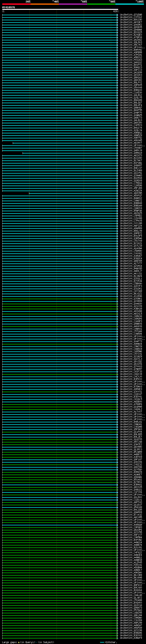This screenshot has width=146, height=644.
Task: Click the green ~80% identity color bar
Action: click(101, 4)
